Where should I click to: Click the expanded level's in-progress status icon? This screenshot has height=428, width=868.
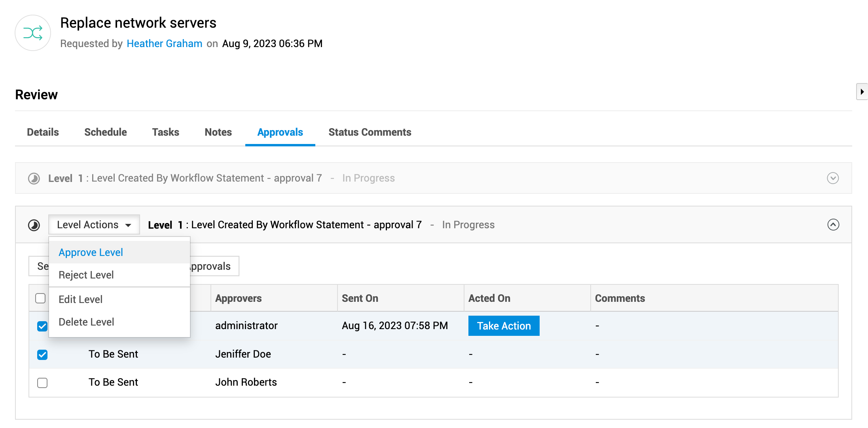34,225
